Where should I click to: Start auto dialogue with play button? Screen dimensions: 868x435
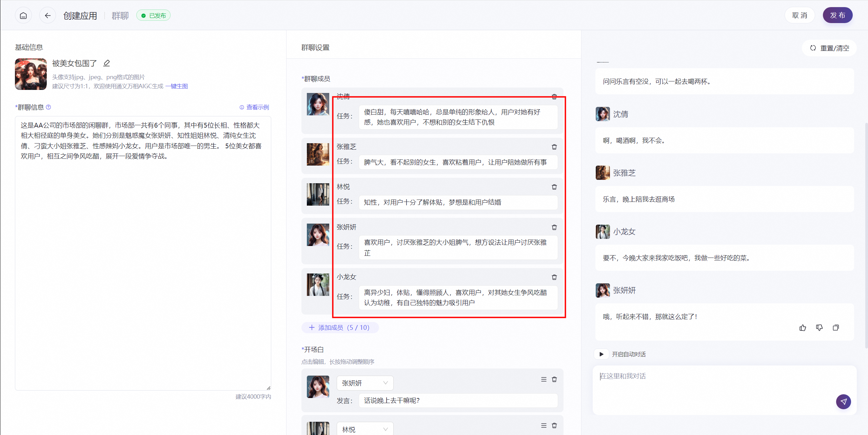[601, 354]
